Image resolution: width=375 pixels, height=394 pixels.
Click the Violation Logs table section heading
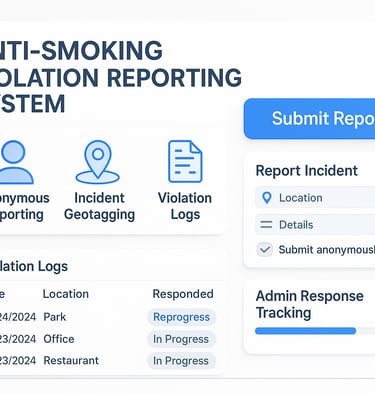point(34,266)
